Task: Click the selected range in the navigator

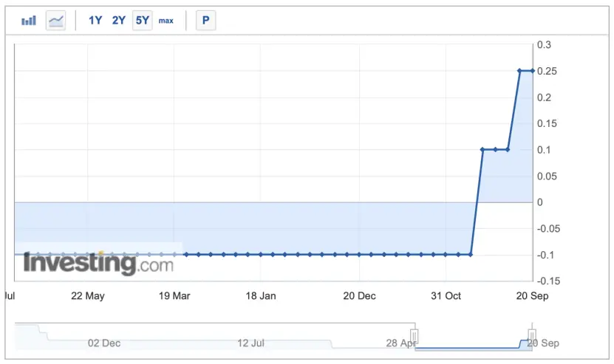Action: point(473,338)
